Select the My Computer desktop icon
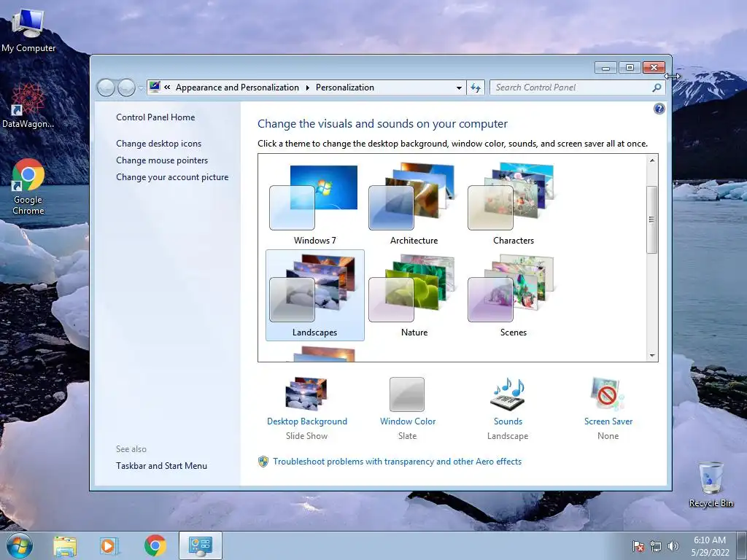Viewport: 747px width, 560px height. 28,29
